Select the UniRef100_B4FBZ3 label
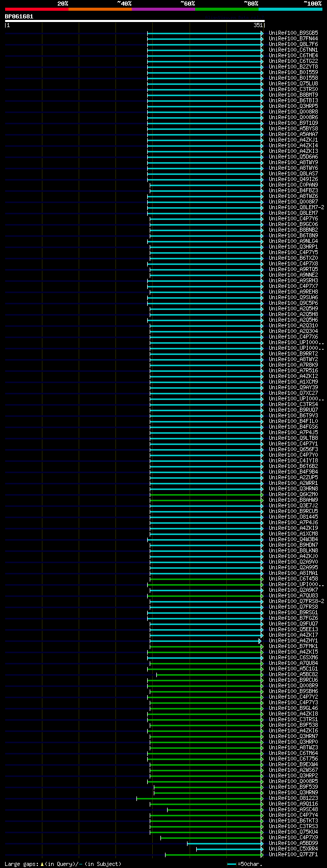 293,191
